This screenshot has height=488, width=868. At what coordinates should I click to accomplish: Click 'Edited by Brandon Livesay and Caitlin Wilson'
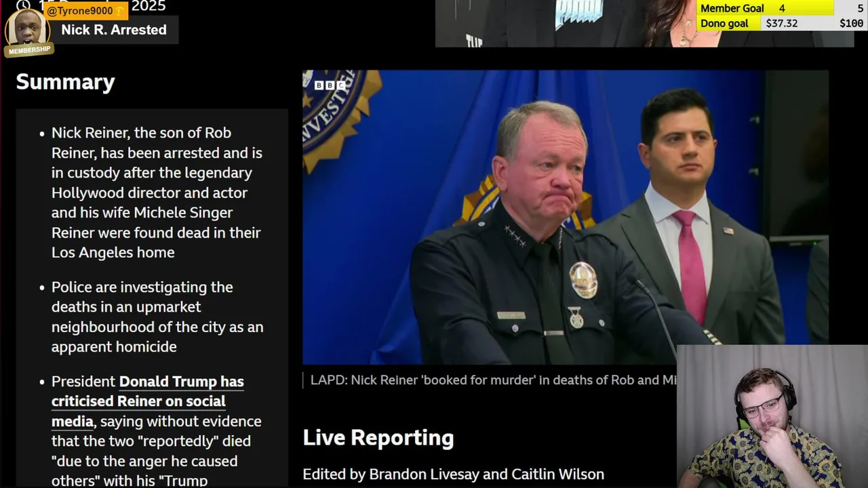(x=453, y=474)
